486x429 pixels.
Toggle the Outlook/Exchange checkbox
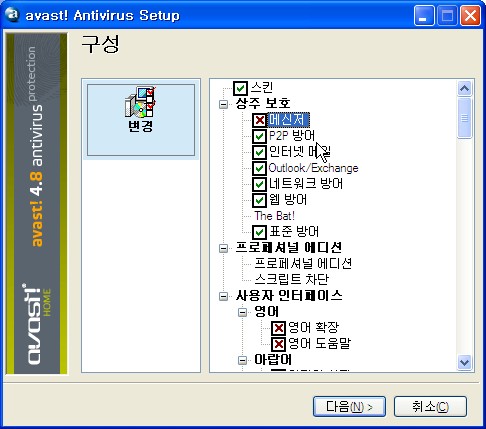259,168
